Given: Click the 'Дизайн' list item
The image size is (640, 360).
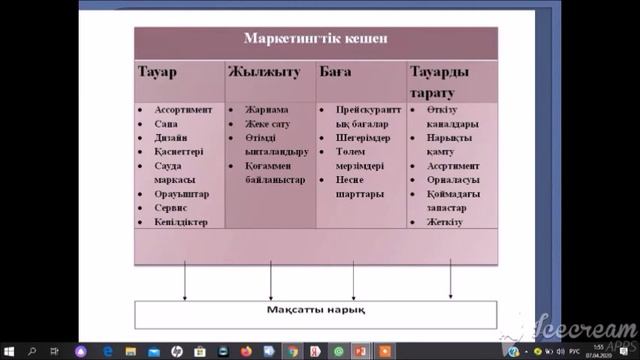Looking at the screenshot, I should click(171, 138).
